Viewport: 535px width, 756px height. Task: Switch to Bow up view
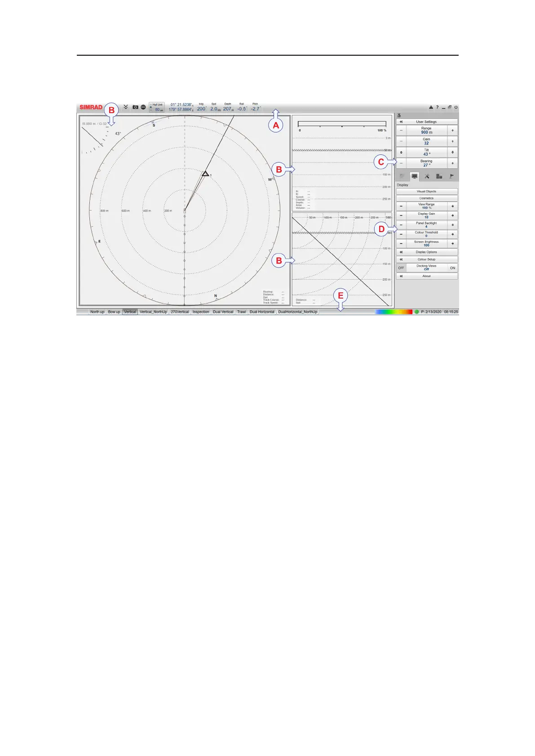pyautogui.click(x=114, y=312)
